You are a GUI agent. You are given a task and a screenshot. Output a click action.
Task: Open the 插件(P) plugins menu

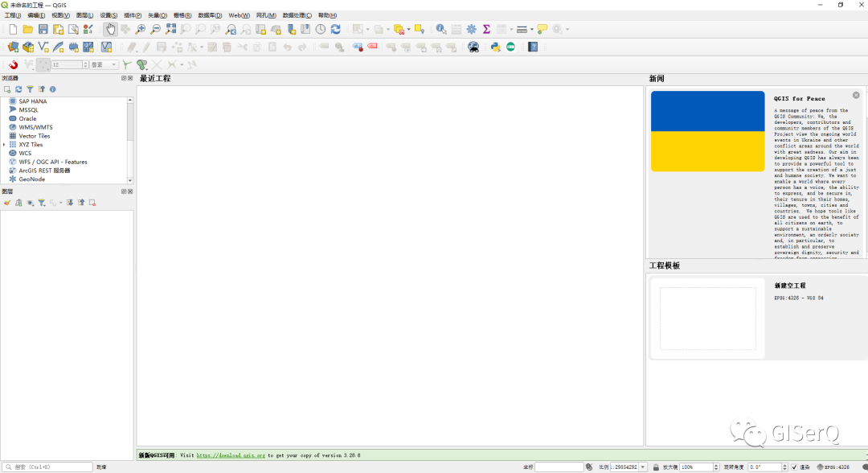coord(133,15)
